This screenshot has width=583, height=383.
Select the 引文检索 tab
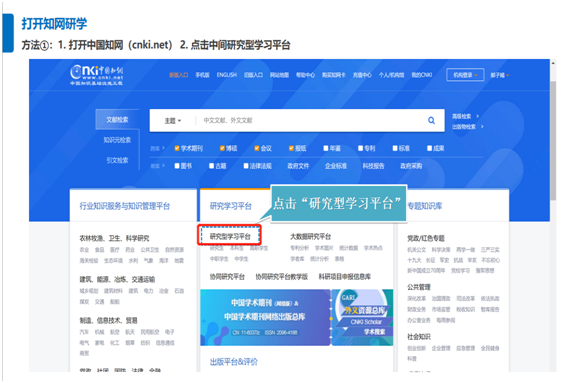tap(117, 160)
